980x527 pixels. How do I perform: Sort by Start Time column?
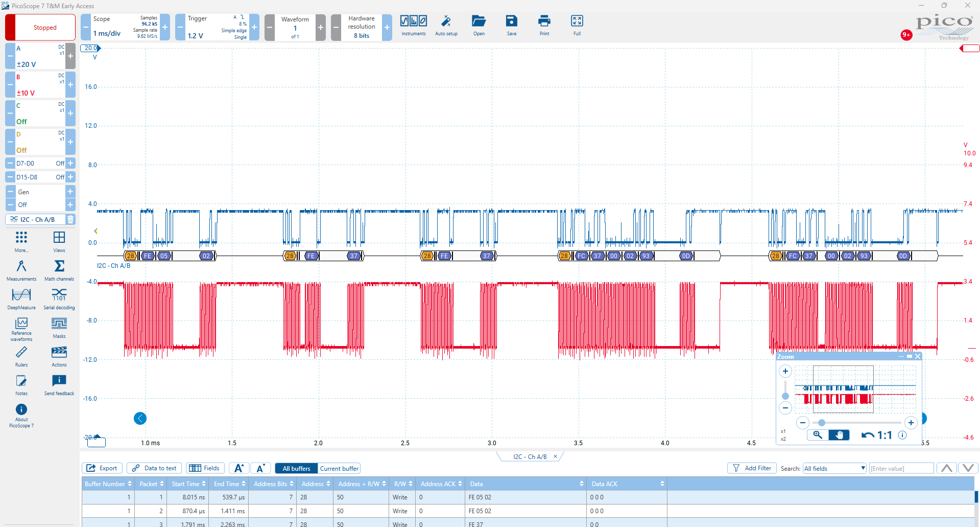click(188, 484)
